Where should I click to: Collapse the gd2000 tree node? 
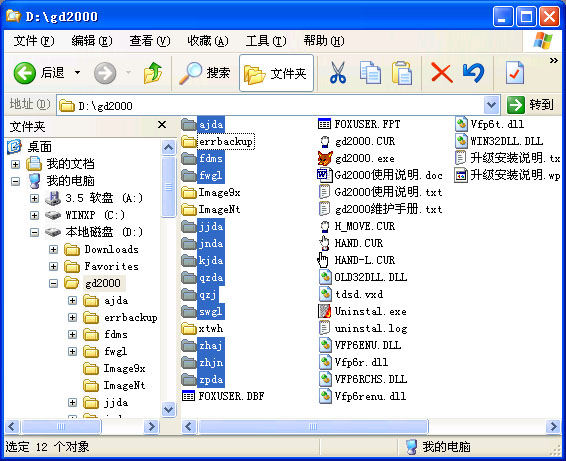(x=53, y=283)
